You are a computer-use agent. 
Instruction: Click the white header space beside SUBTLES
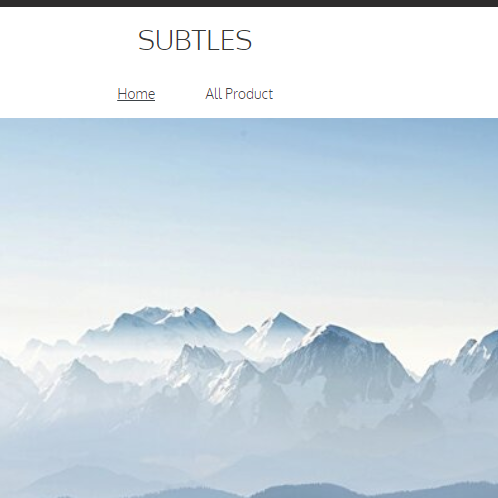tap(367, 40)
